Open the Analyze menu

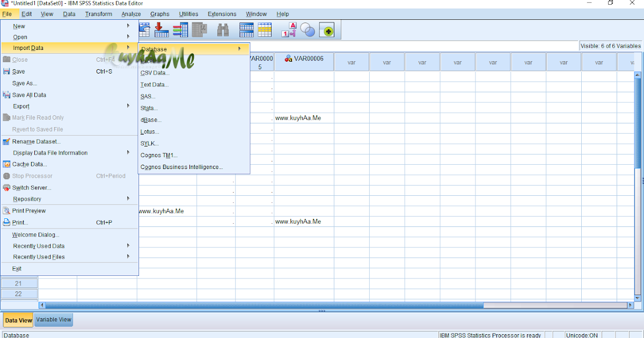pos(131,14)
